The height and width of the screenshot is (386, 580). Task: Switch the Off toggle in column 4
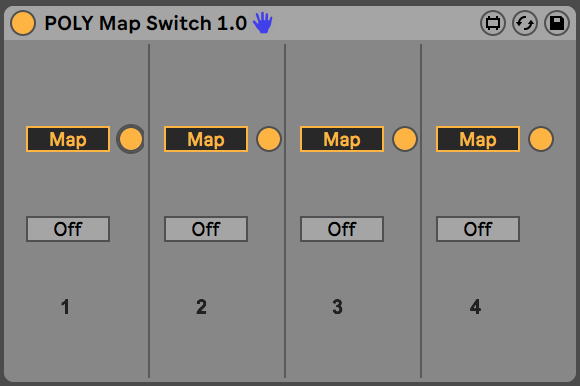(478, 229)
